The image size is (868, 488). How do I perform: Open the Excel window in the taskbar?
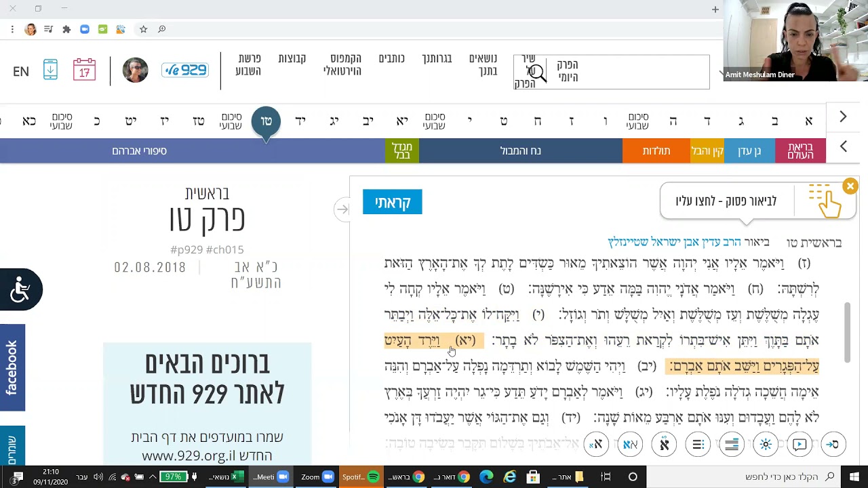226,477
